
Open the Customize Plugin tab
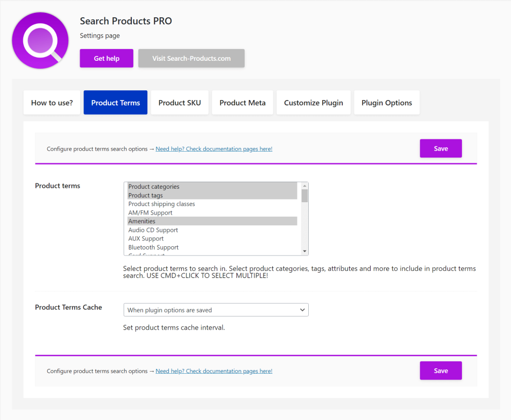314,103
